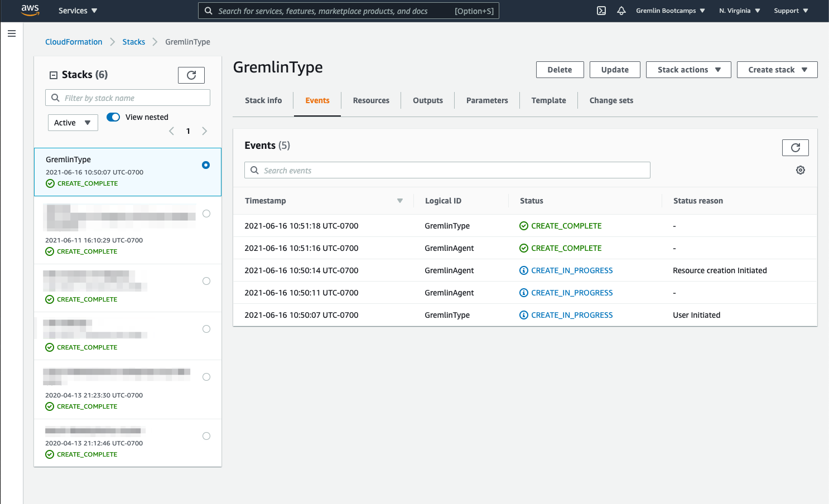Open the Support dropdown

[791, 11]
